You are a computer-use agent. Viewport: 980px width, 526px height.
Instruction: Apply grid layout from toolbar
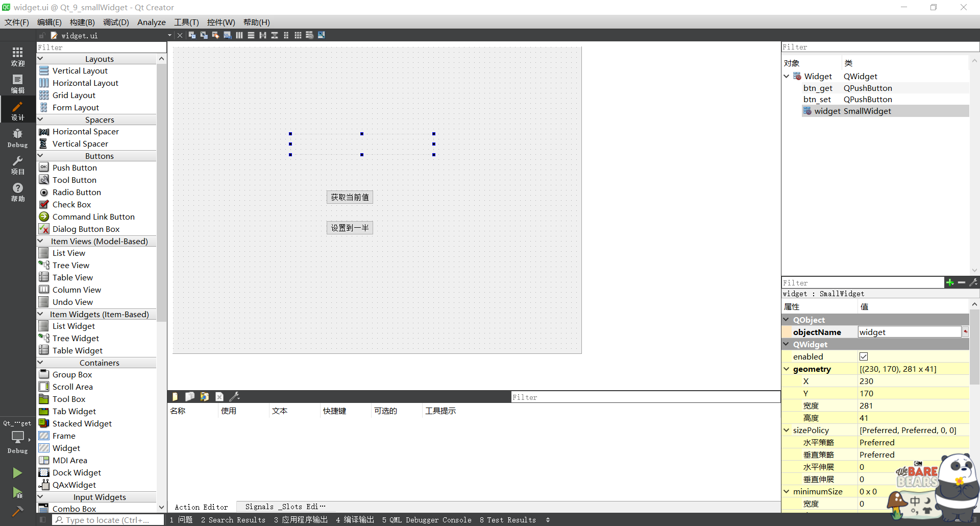[298, 35]
